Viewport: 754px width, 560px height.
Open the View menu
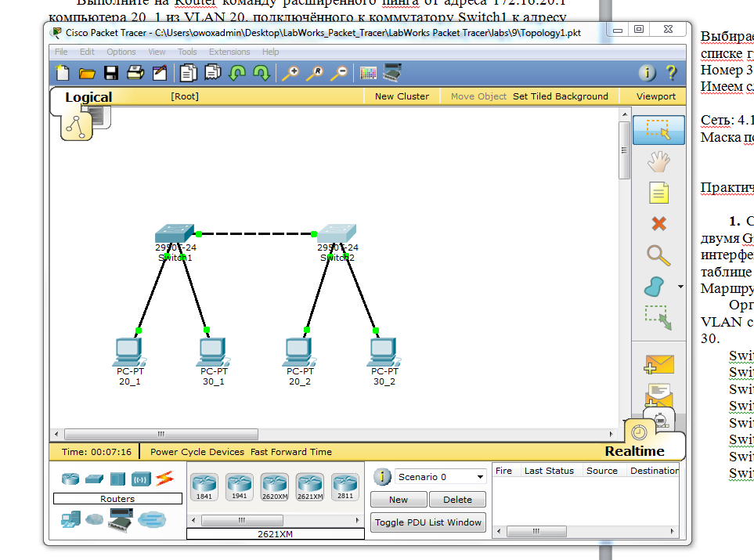click(x=157, y=52)
